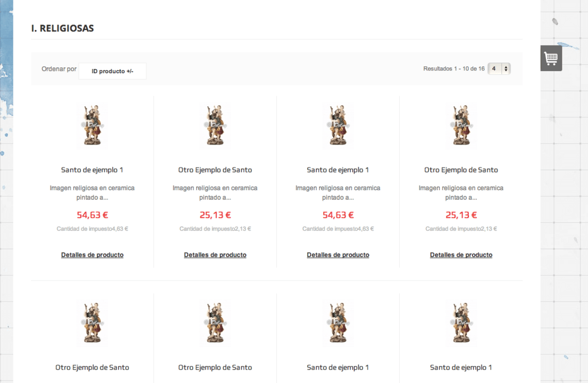Viewport: 588px width, 383px height.
Task: Click the I. RELIGIOSAS category heading
Action: coord(63,28)
